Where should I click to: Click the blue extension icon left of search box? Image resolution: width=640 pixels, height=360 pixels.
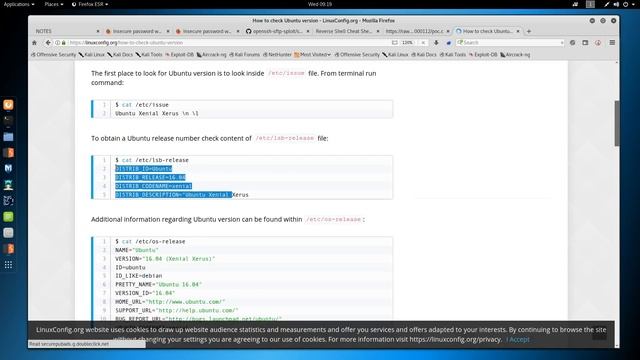tap(449, 42)
